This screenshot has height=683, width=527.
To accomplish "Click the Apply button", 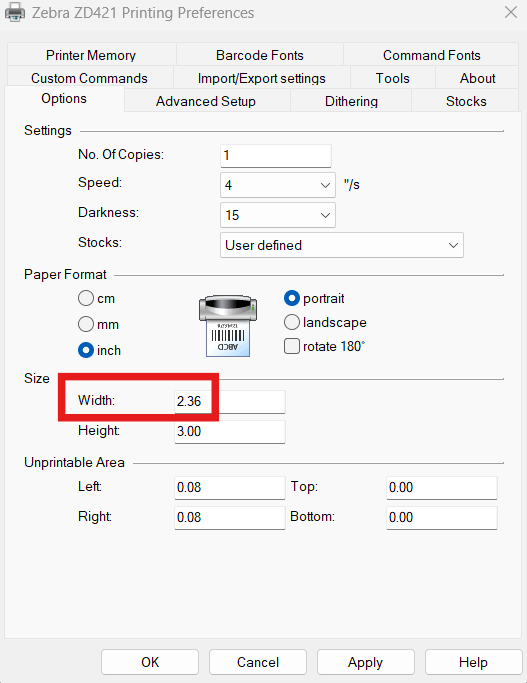I will click(365, 662).
